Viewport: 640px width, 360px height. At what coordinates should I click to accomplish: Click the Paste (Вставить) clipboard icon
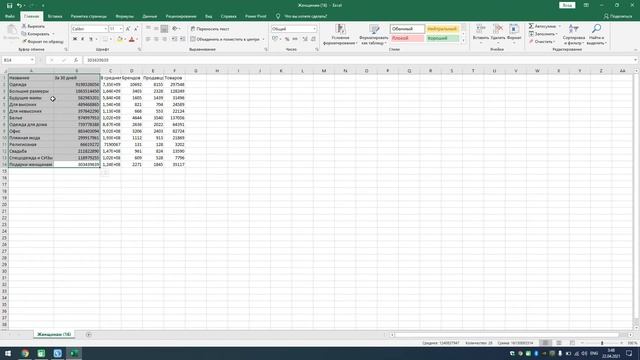click(x=11, y=32)
